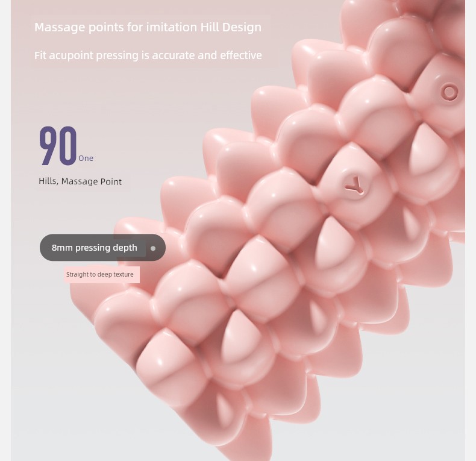
Task: Click the word "Massage" in the top heading
Action: pos(60,28)
